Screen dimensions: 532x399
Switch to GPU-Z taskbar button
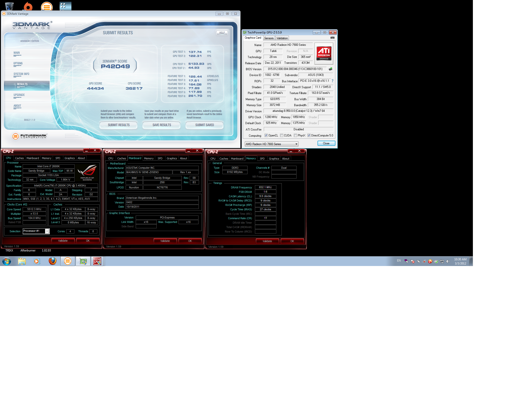coord(83,261)
